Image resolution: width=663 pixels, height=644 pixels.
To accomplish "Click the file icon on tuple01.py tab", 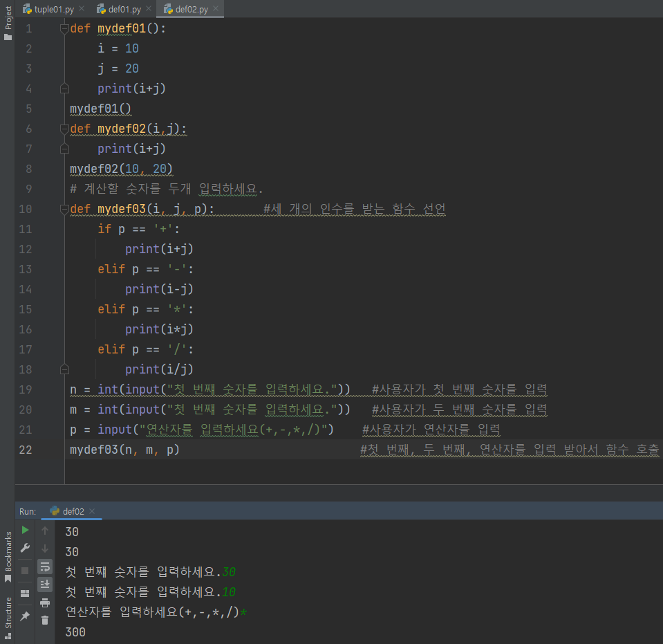I will point(28,9).
